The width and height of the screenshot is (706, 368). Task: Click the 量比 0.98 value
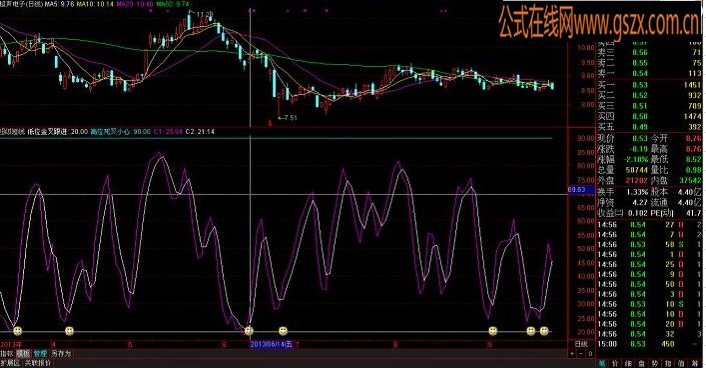click(x=694, y=170)
